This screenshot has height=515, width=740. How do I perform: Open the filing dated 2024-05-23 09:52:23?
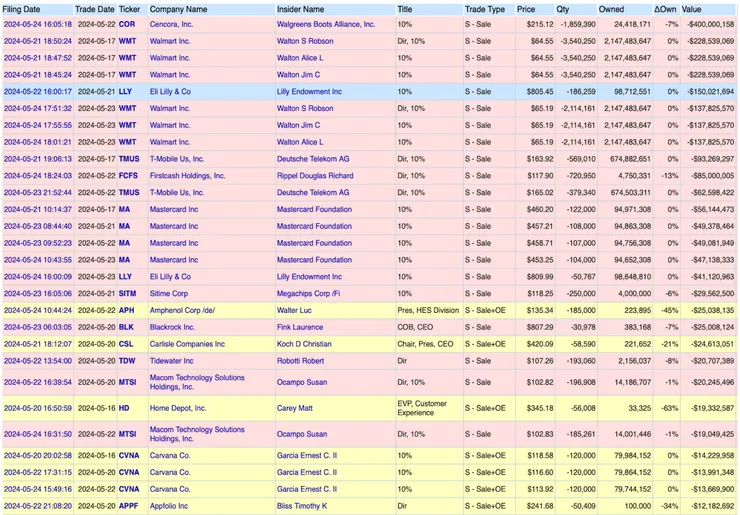38,243
